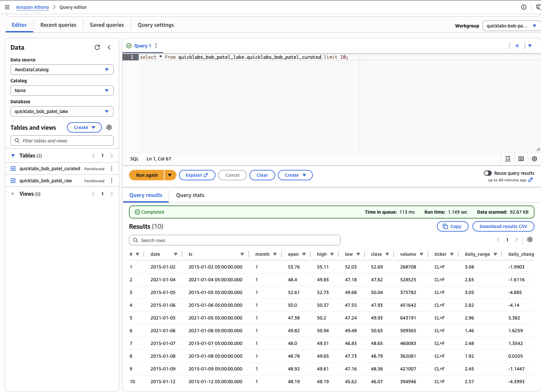Expand the Views section
541x392 pixels.
click(x=13, y=194)
